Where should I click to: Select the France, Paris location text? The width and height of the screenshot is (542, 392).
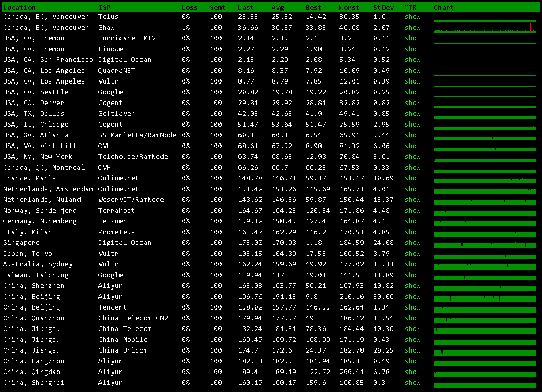point(29,178)
